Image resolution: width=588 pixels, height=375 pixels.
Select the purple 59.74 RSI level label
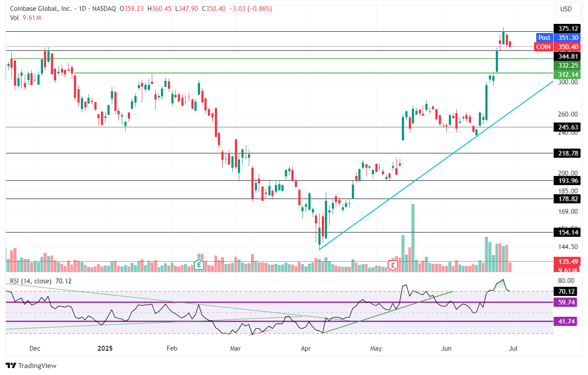click(x=565, y=302)
